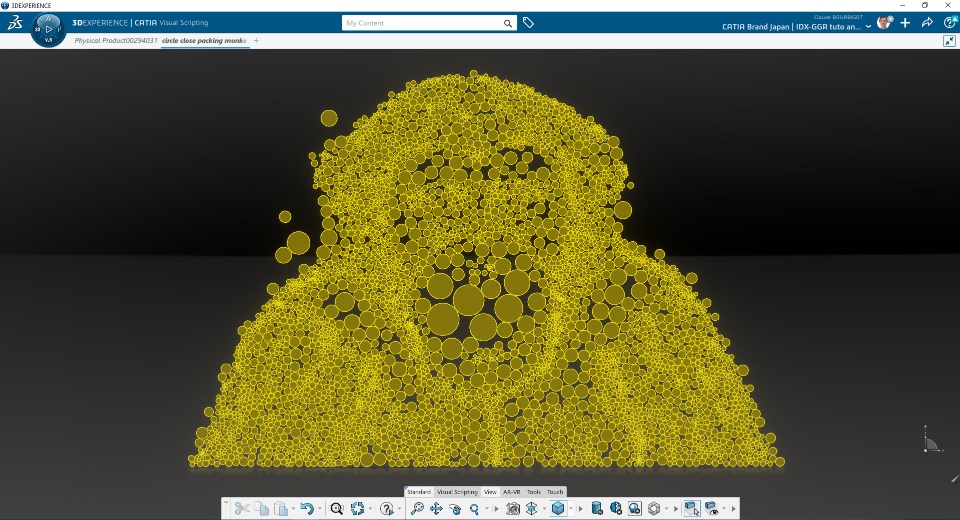
Task: Click the camera capture icon
Action: [x=512, y=508]
